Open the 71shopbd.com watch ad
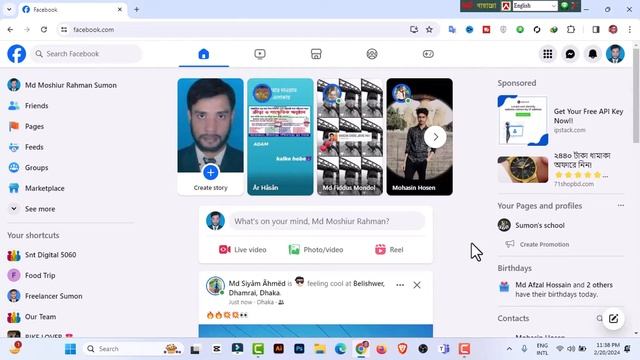This screenshot has width=640, height=360. click(x=560, y=169)
